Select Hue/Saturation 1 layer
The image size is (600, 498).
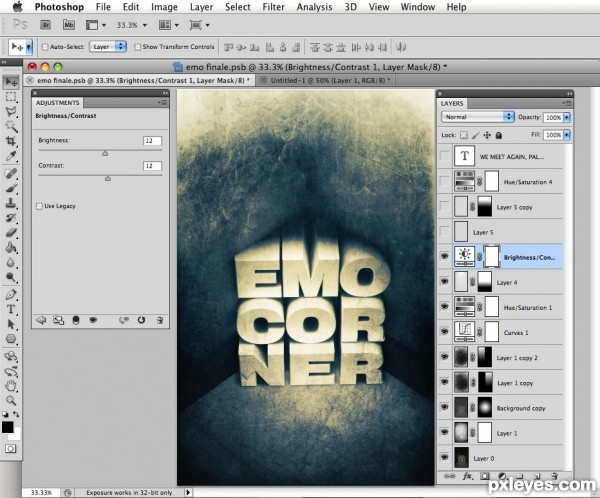coord(507,307)
